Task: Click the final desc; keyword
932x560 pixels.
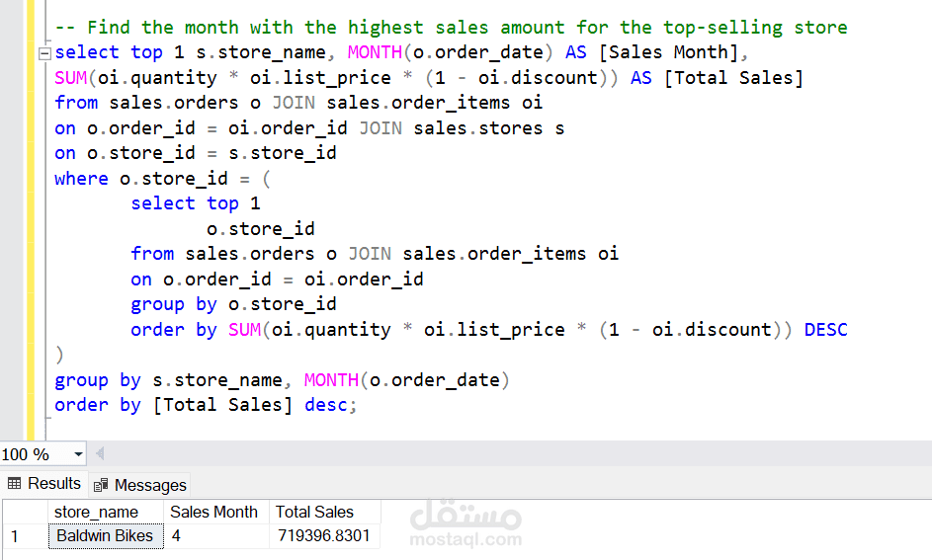Action: coord(330,405)
